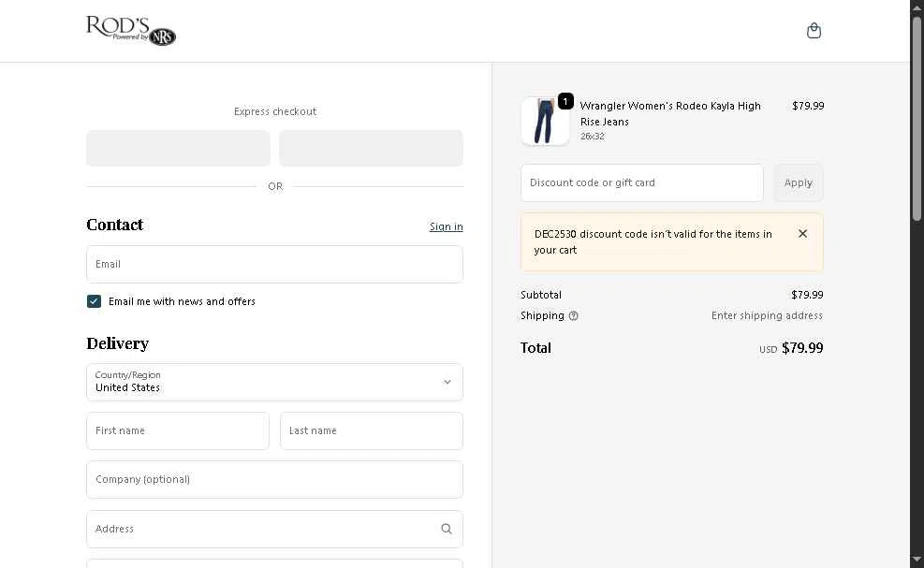Focus the Address input field

tap(274, 529)
